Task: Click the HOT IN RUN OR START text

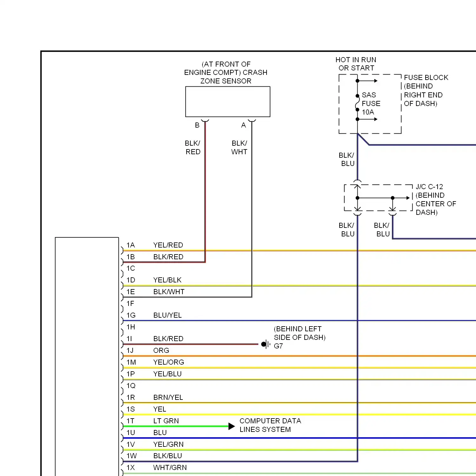Action: tap(356, 64)
